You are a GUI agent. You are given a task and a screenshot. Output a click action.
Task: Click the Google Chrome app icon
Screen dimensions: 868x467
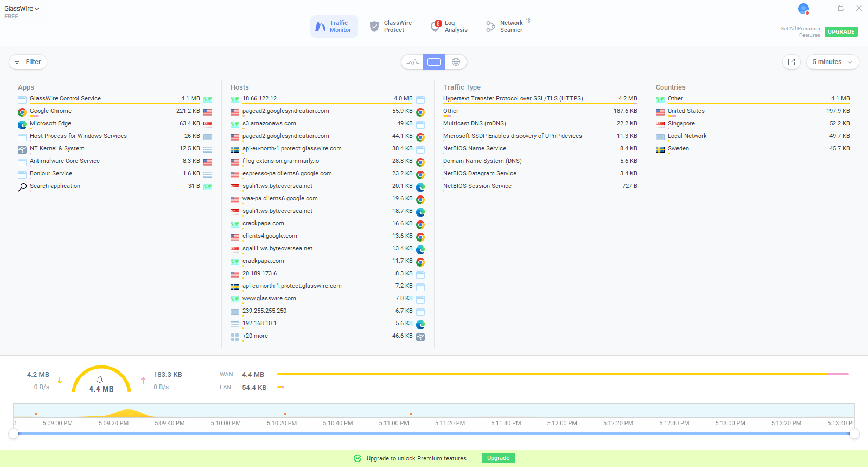tap(22, 112)
